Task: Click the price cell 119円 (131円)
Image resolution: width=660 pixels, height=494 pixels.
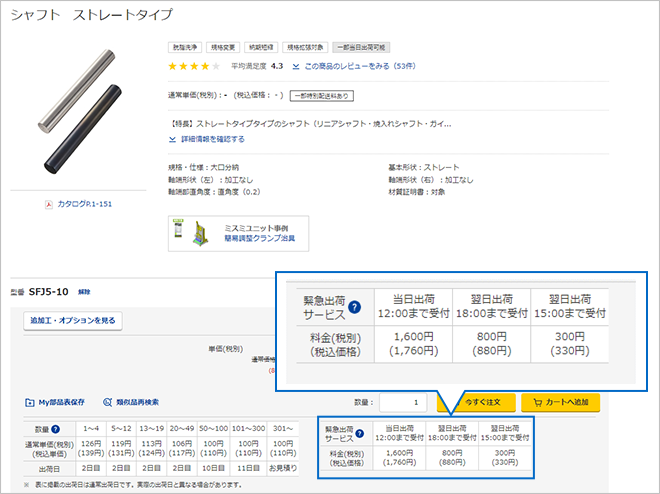Action: pyautogui.click(x=121, y=449)
